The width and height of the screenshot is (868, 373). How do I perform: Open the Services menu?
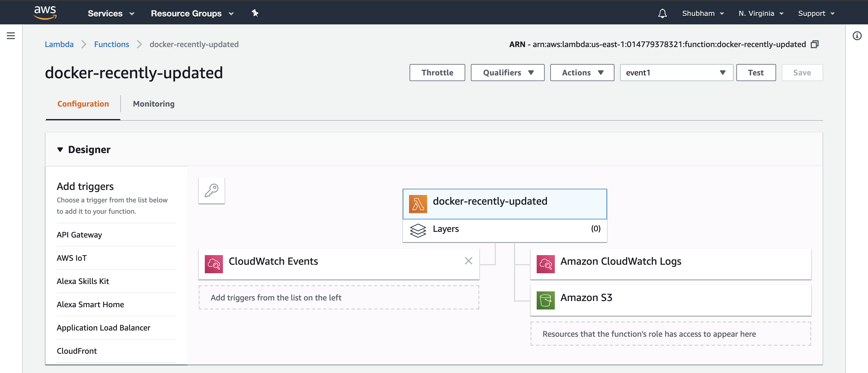pyautogui.click(x=111, y=14)
